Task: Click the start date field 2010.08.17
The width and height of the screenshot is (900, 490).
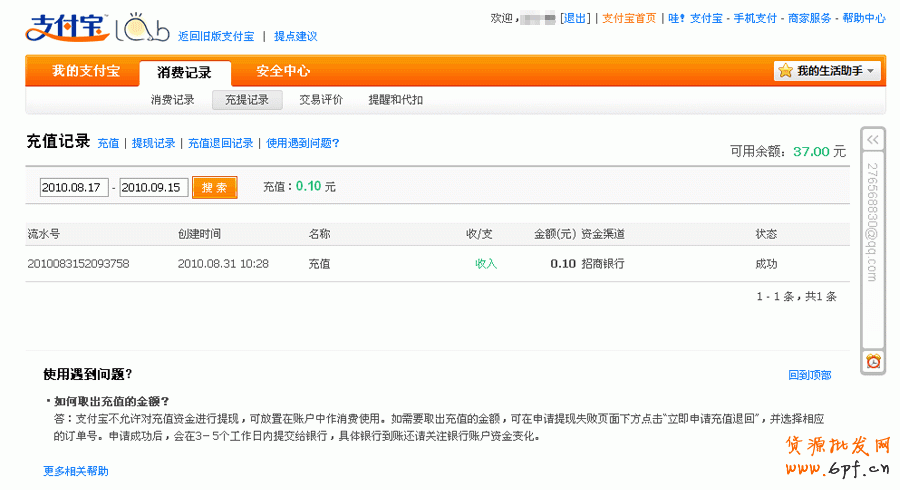Action: click(x=74, y=188)
